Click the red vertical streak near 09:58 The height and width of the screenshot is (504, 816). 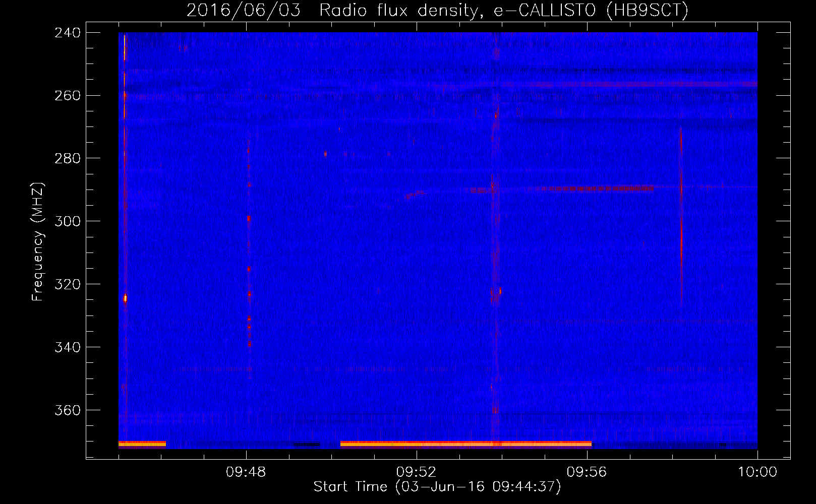[x=681, y=217]
